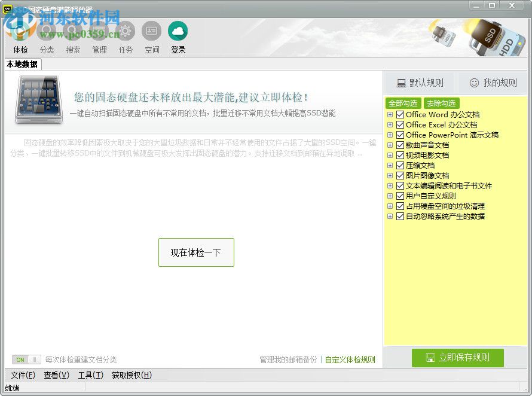532x396 pixels.
Task: Uncheck Office Word 办公文档 rule
Action: coord(400,114)
